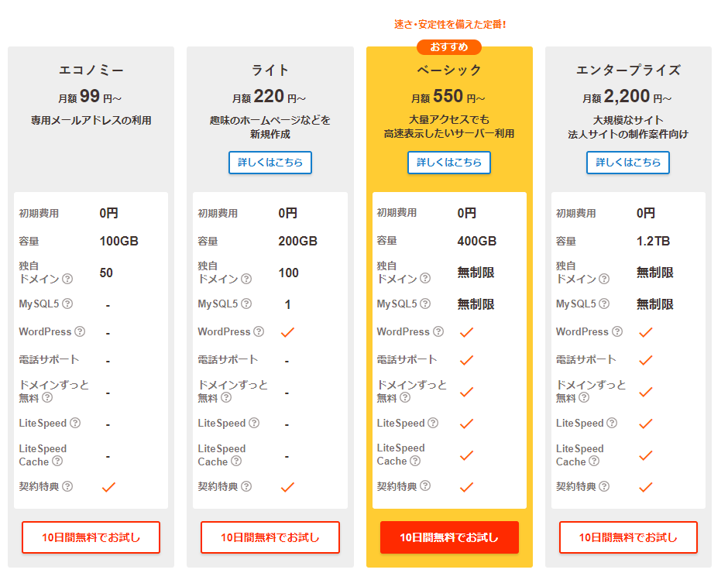728x573 pixels.
Task: Open the 独自ドメイン help icon in the エンタープライズ plan
Action: point(604,279)
